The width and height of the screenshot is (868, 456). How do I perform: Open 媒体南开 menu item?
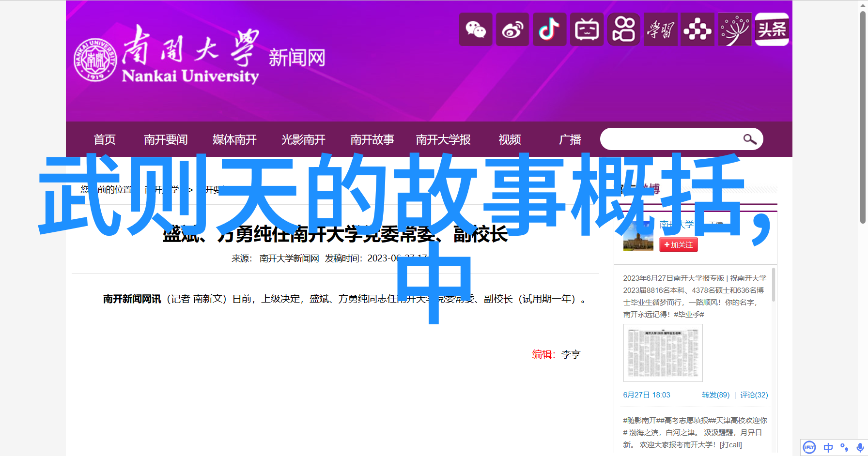[x=234, y=139]
